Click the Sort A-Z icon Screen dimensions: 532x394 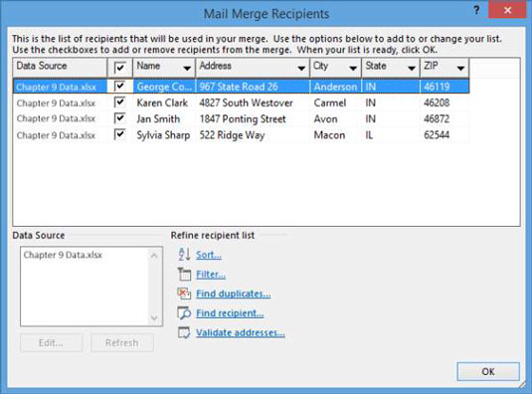tap(184, 254)
